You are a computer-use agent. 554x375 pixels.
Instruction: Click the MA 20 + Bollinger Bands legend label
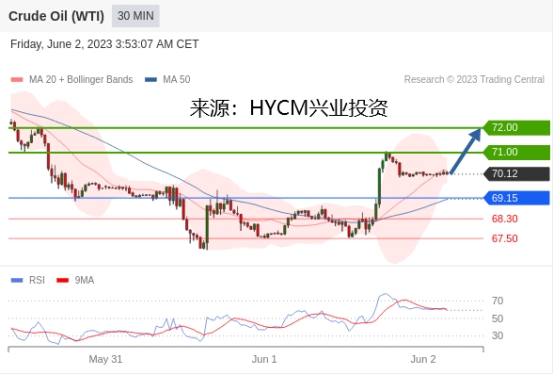point(81,80)
